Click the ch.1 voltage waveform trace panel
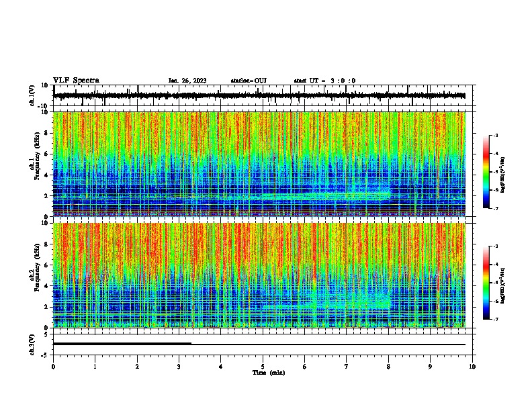 pos(263,95)
